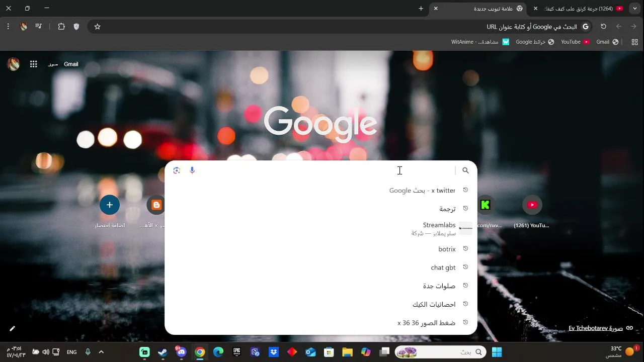
Task: Select the Streamlabs suggestion
Action: pos(321,229)
